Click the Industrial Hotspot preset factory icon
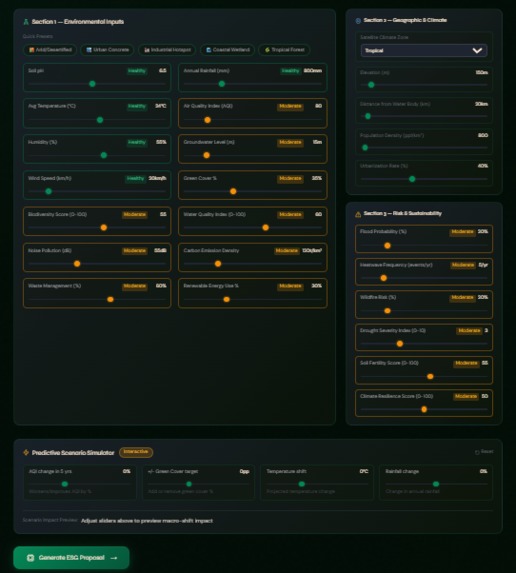The image size is (516, 573). (x=147, y=50)
